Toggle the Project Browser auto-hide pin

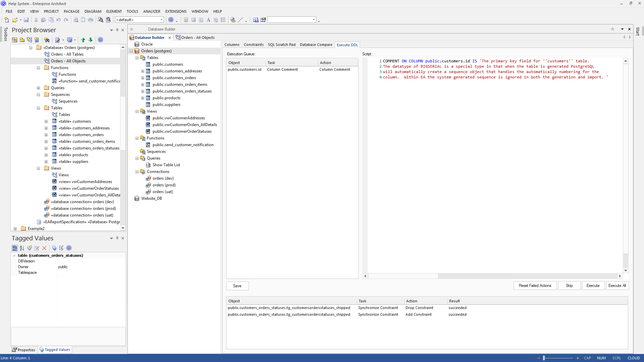117,30
